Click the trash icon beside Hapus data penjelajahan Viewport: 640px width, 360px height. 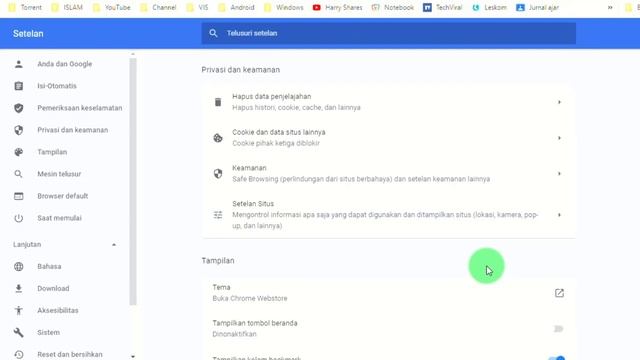tap(218, 102)
